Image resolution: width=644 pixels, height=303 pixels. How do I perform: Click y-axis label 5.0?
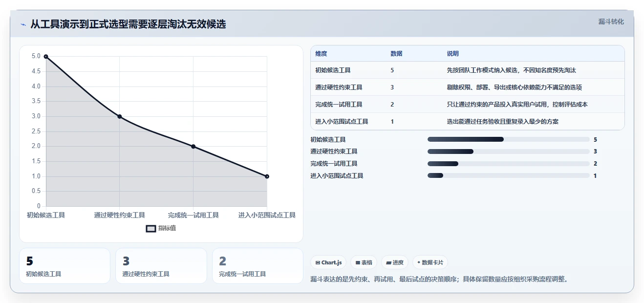tap(36, 56)
